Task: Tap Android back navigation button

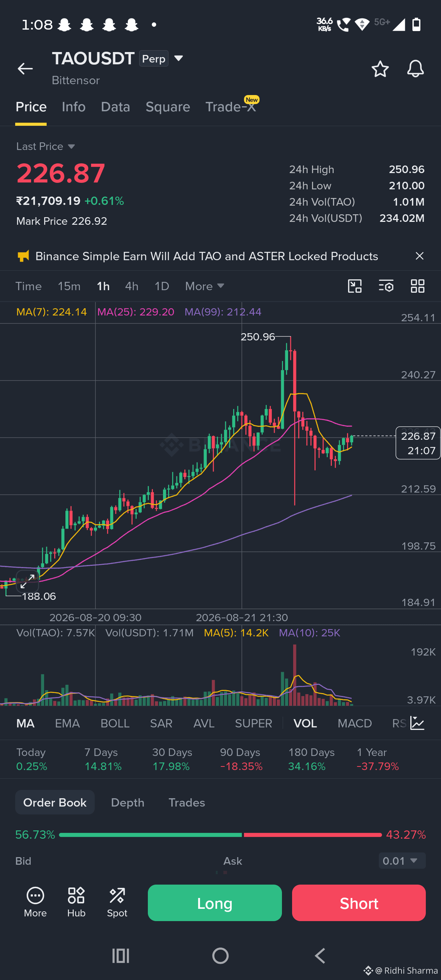Action: pyautogui.click(x=320, y=956)
